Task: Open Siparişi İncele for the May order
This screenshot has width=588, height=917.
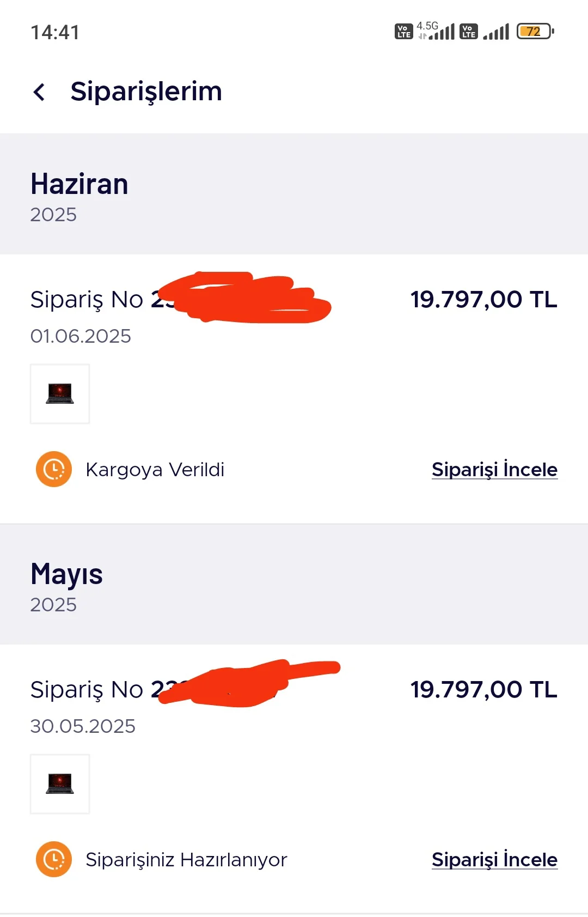Action: (494, 860)
